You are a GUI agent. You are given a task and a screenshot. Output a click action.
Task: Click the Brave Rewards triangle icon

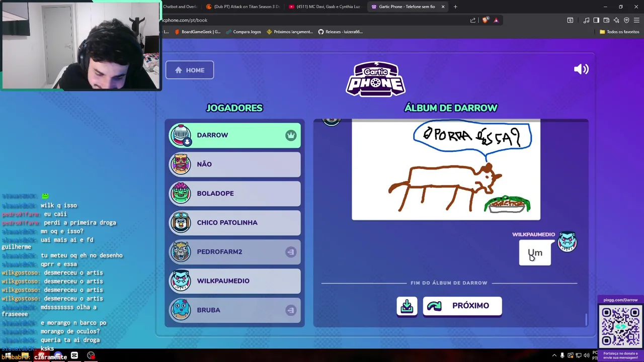496,20
